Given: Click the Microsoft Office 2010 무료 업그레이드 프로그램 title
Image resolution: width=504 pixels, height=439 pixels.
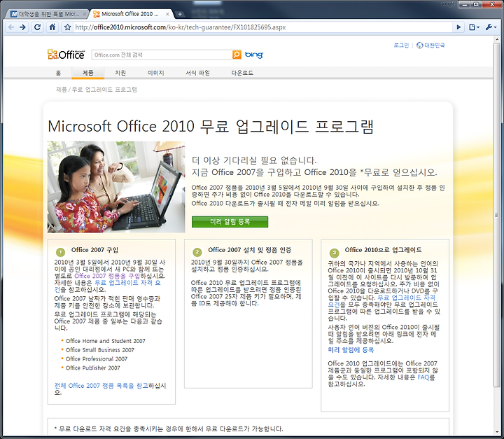Looking at the screenshot, I should pyautogui.click(x=211, y=126).
